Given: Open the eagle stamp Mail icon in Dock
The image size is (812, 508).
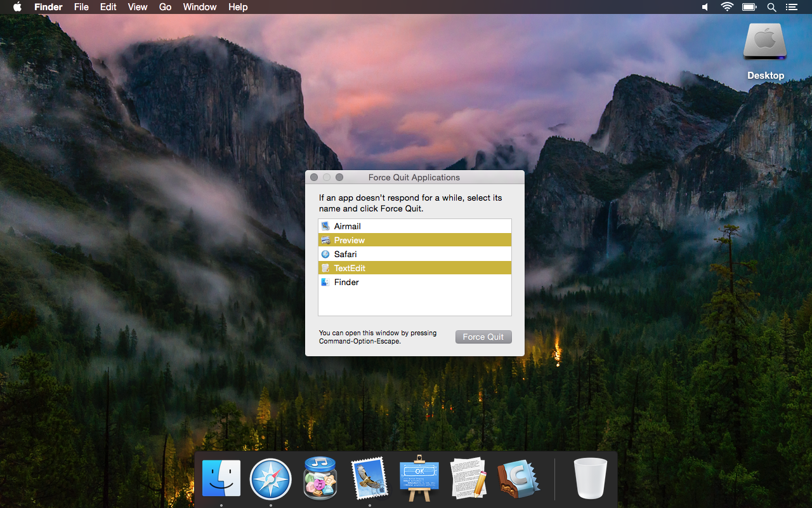Looking at the screenshot, I should click(x=370, y=478).
